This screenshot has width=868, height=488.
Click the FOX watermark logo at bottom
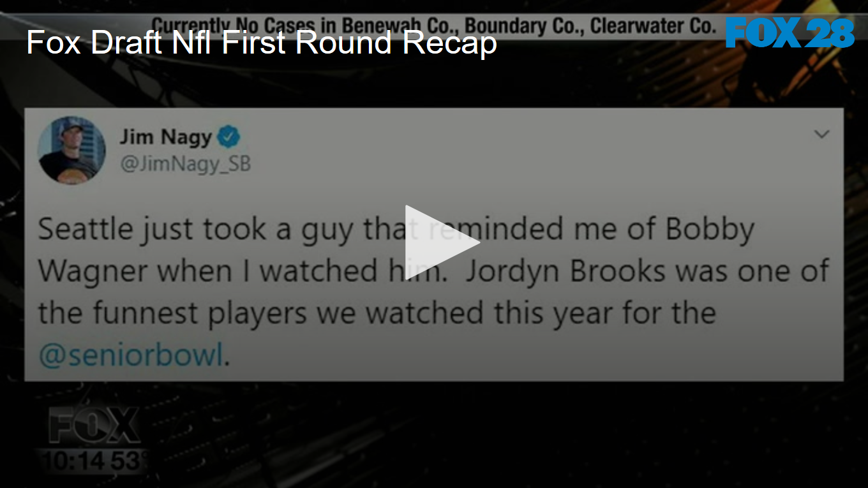(95, 426)
